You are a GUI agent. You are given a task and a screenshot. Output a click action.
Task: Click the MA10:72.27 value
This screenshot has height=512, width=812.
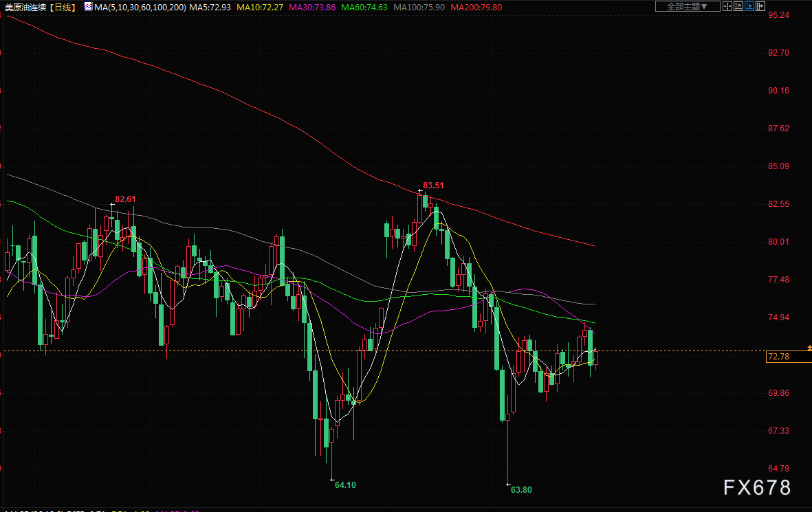(x=259, y=8)
